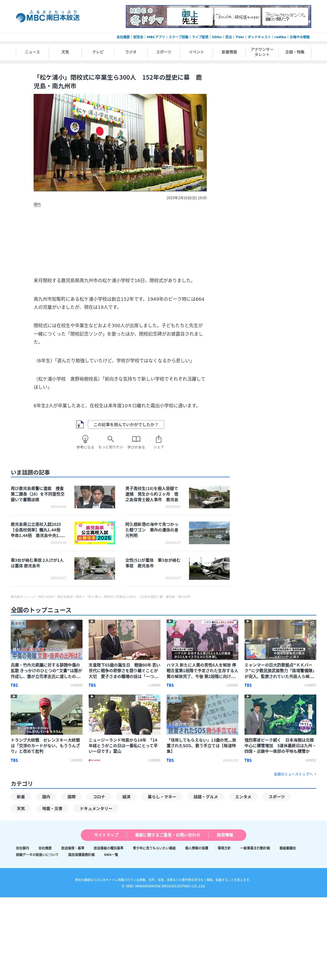Click the feedback document icon beside この記事を読んで
The height and width of the screenshot is (980, 327).
tap(79, 424)
